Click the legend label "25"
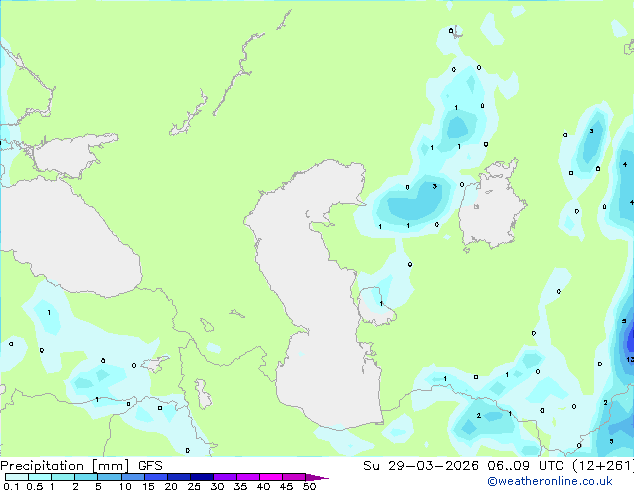This screenshot has width=634, height=490. tap(194, 486)
